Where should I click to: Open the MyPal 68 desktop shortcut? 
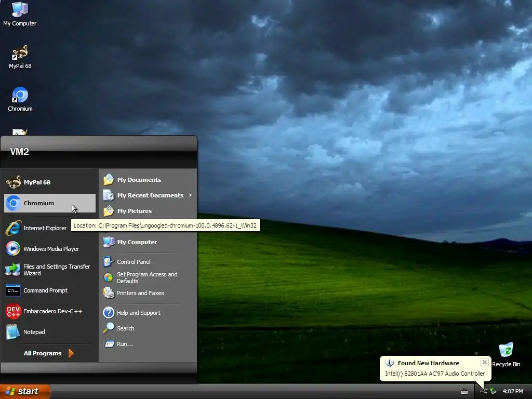point(20,57)
